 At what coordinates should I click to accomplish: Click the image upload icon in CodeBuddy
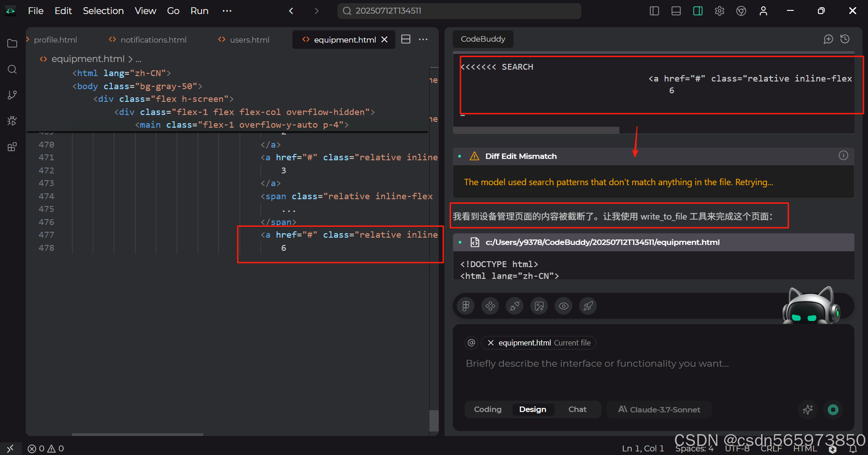click(x=539, y=306)
